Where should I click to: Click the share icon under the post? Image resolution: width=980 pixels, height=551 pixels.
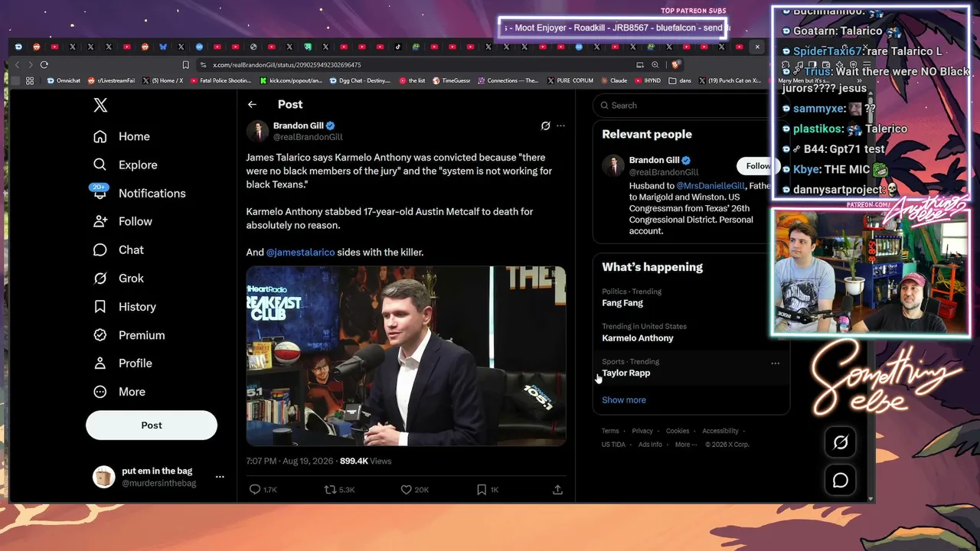(x=557, y=490)
